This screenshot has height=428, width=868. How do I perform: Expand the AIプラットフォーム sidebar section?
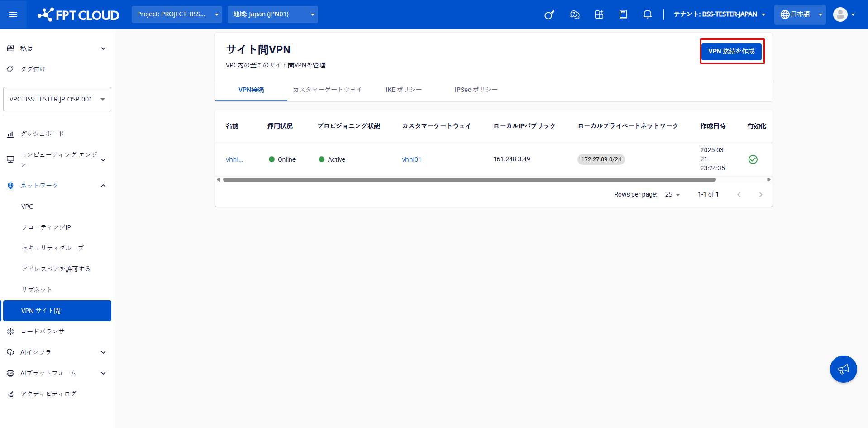pyautogui.click(x=57, y=373)
